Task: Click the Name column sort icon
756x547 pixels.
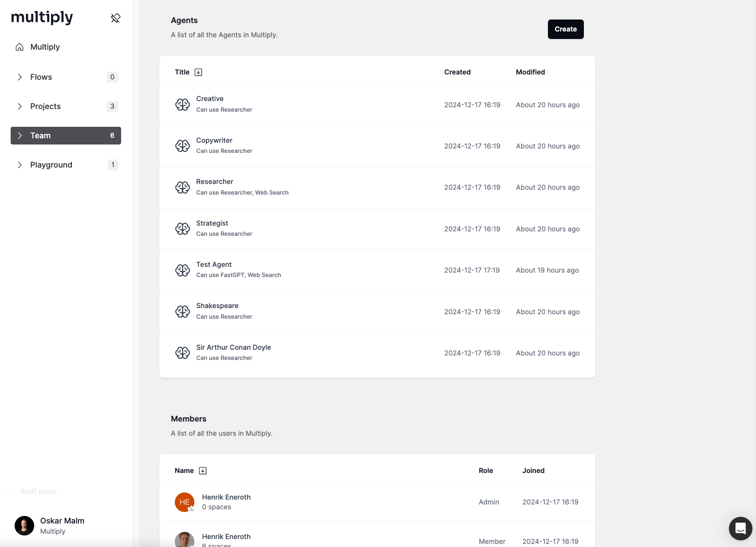Action: (x=203, y=471)
